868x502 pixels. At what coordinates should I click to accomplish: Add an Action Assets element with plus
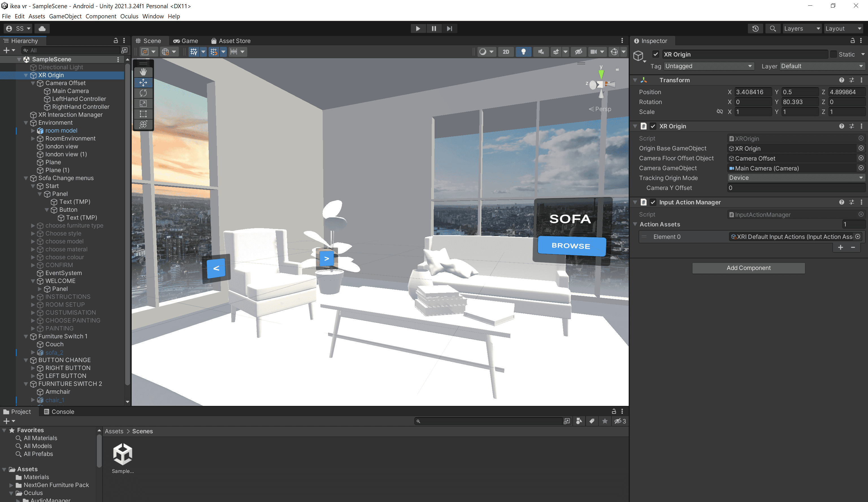tap(840, 247)
